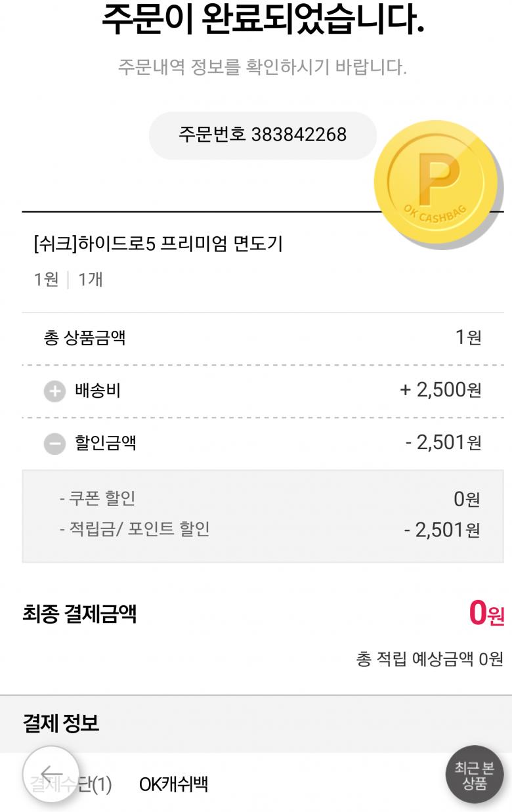
Task: Select the 쿠폰 할인 row label
Action: (x=97, y=499)
